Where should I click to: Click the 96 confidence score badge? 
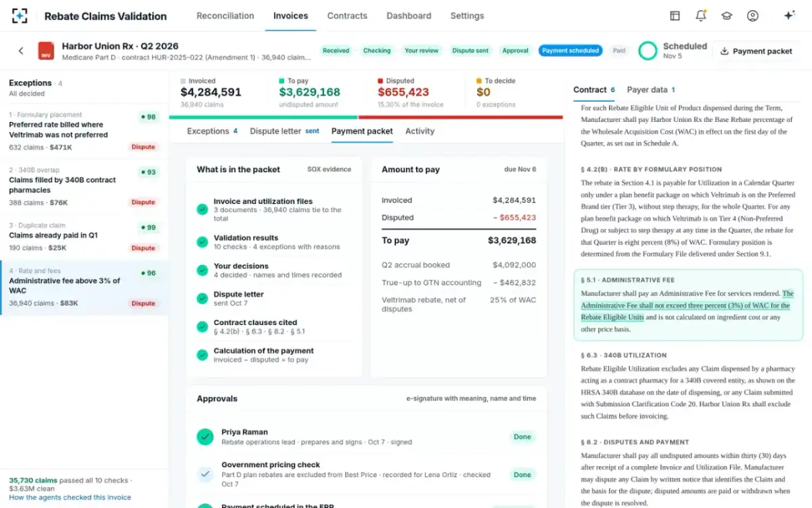pyautogui.click(x=148, y=273)
